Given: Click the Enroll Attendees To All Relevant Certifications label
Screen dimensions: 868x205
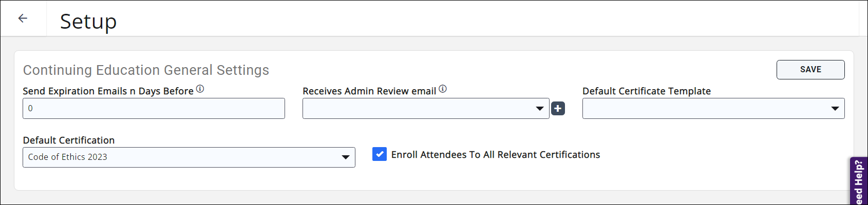Looking at the screenshot, I should (495, 155).
